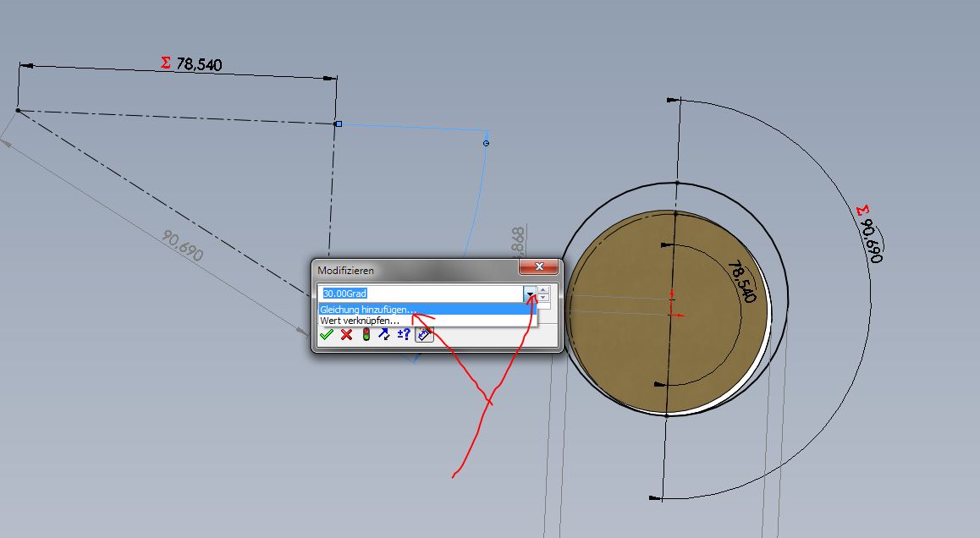The width and height of the screenshot is (980, 538).
Task: Select 'Gleichung hinzufügen...' from the dropdown list
Action: [427, 310]
